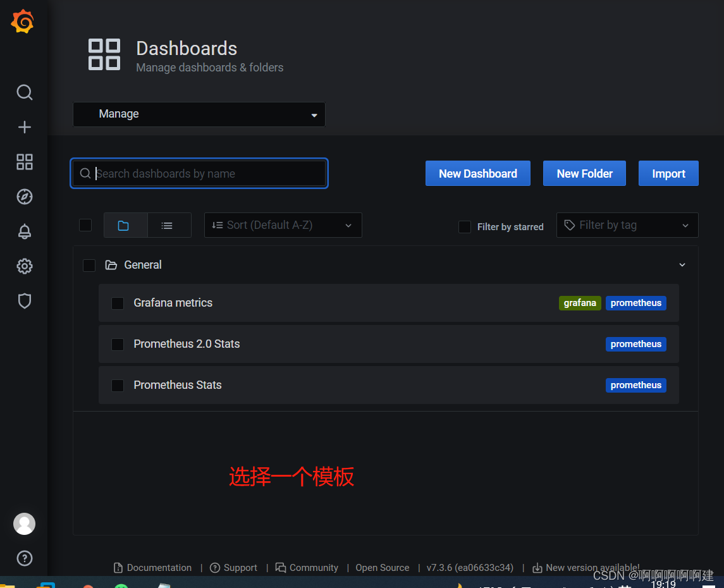This screenshot has width=724, height=588.
Task: Open the Sort (Default A-Z) dropdown
Action: [283, 225]
